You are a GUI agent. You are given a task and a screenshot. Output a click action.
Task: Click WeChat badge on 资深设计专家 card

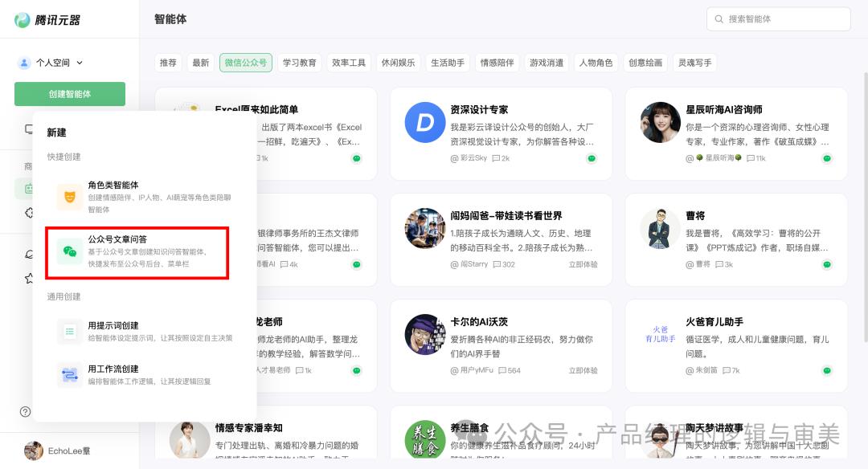[592, 159]
